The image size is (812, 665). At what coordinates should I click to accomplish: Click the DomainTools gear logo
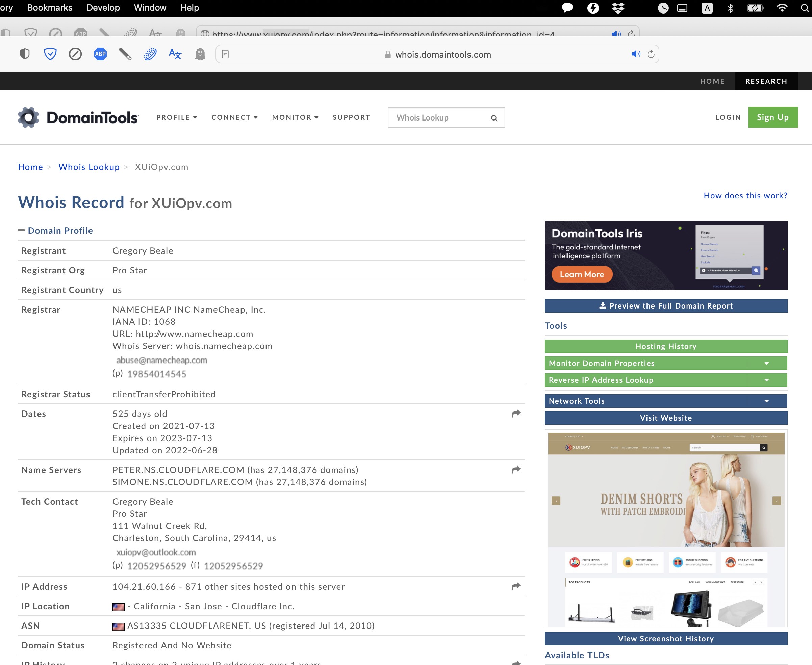(x=28, y=117)
